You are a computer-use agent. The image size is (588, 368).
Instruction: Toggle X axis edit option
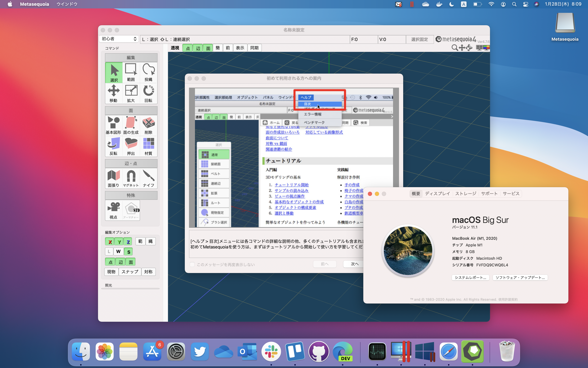coord(110,242)
